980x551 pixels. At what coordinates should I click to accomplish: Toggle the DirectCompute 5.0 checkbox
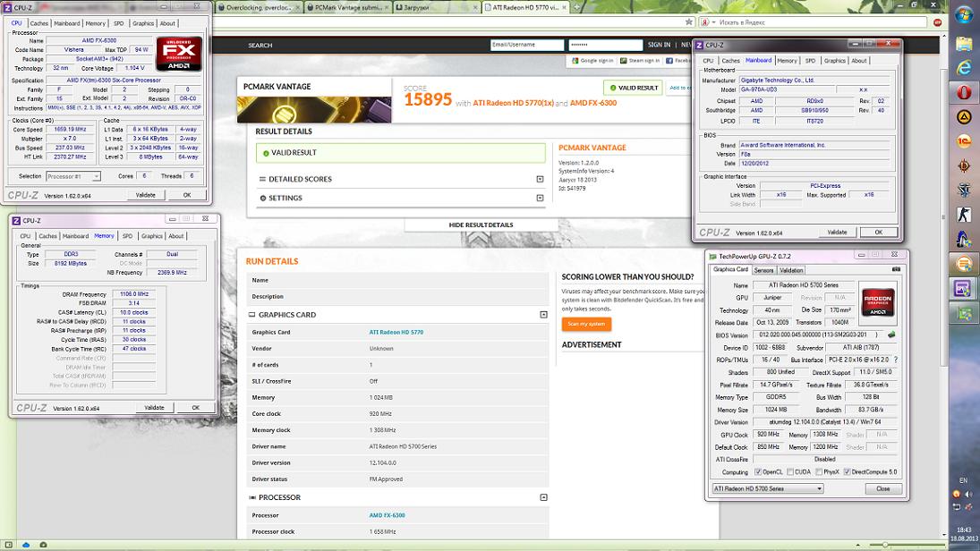847,472
